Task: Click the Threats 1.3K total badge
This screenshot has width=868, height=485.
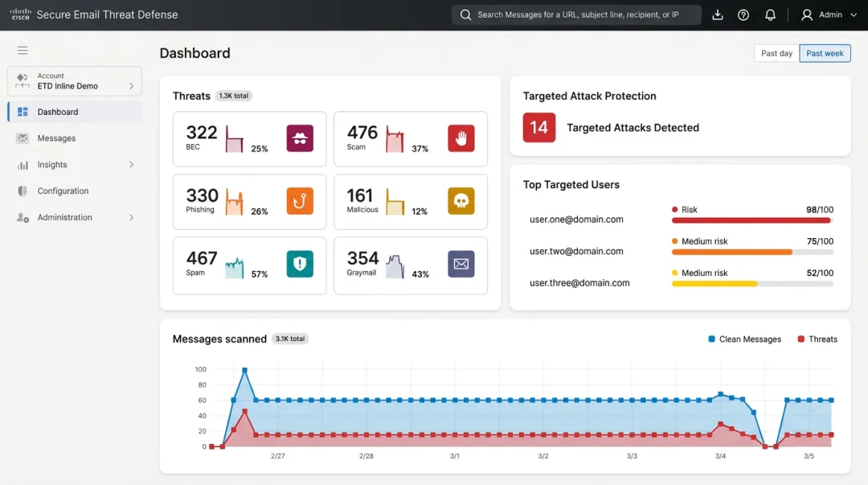Action: [234, 96]
